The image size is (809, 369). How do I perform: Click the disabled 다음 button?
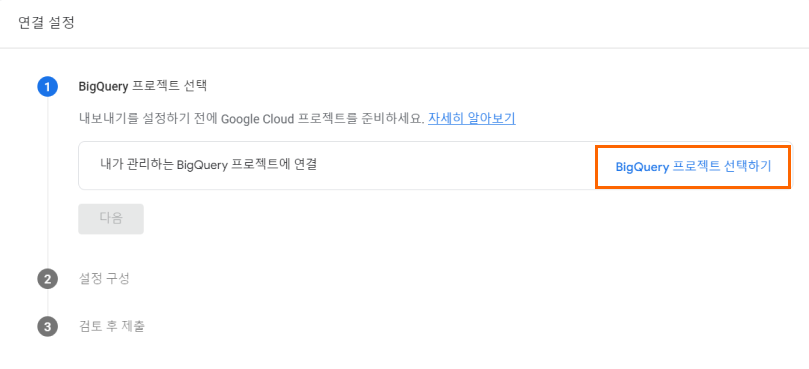coord(111,219)
